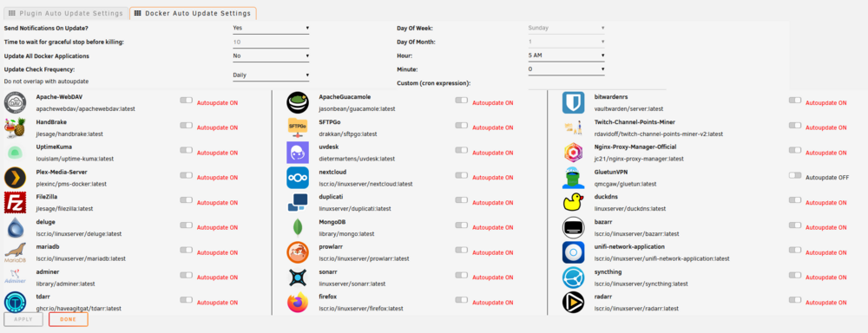This screenshot has height=333, width=868.
Task: Toggle autoupdate for radarr
Action: pos(795,300)
